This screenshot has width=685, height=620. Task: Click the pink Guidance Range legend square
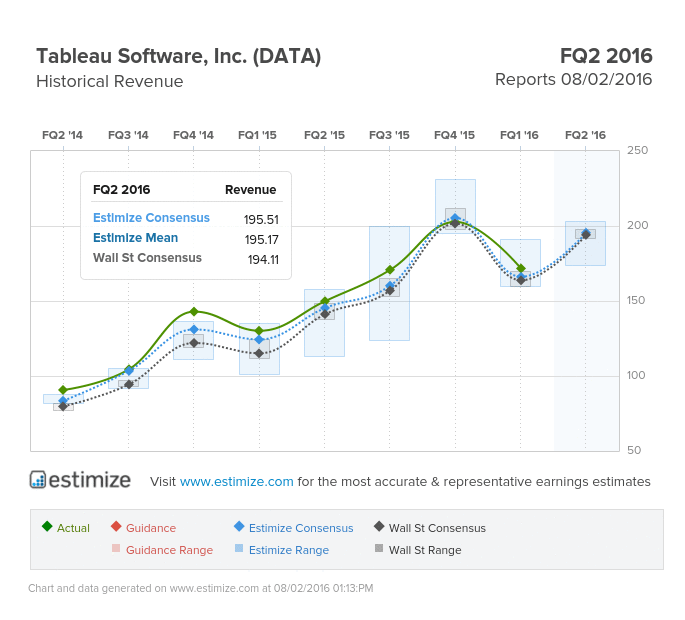[x=116, y=548]
